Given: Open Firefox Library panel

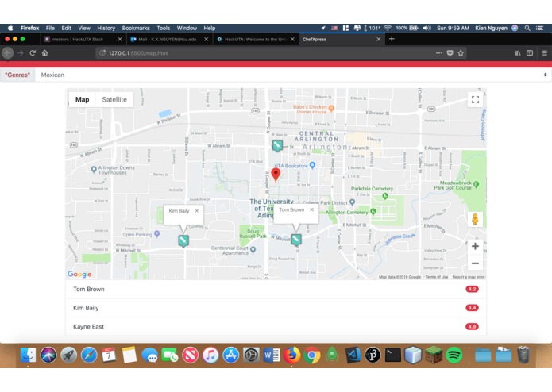Looking at the screenshot, I should [x=518, y=53].
